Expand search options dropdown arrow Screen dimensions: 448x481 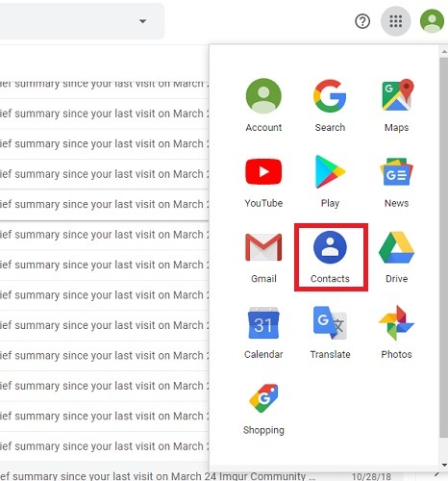[x=142, y=21]
